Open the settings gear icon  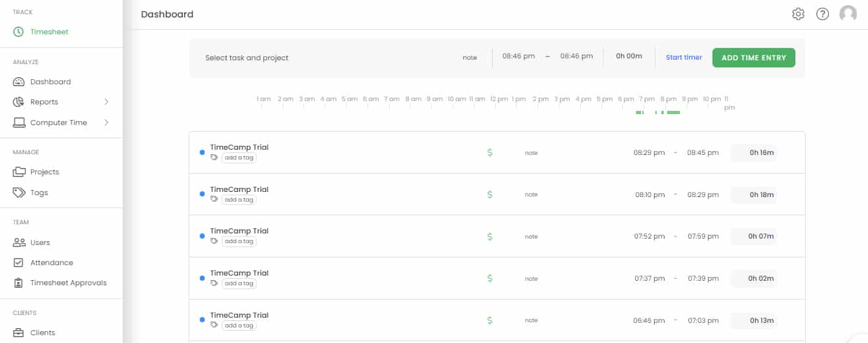pyautogui.click(x=798, y=14)
